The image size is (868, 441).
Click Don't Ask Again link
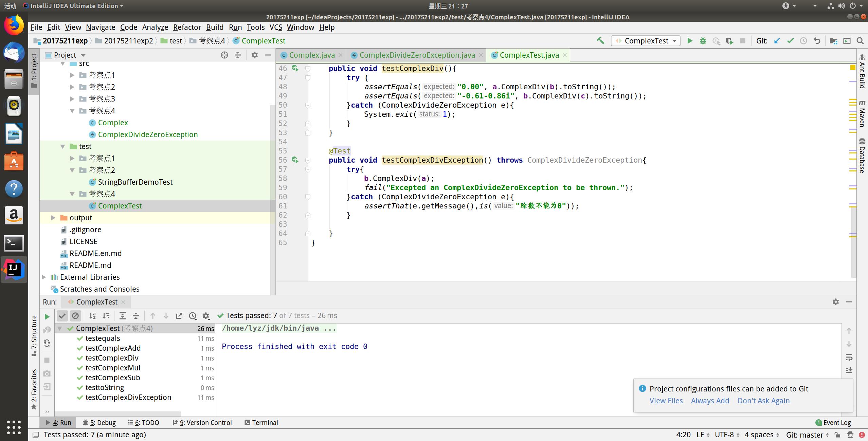763,401
